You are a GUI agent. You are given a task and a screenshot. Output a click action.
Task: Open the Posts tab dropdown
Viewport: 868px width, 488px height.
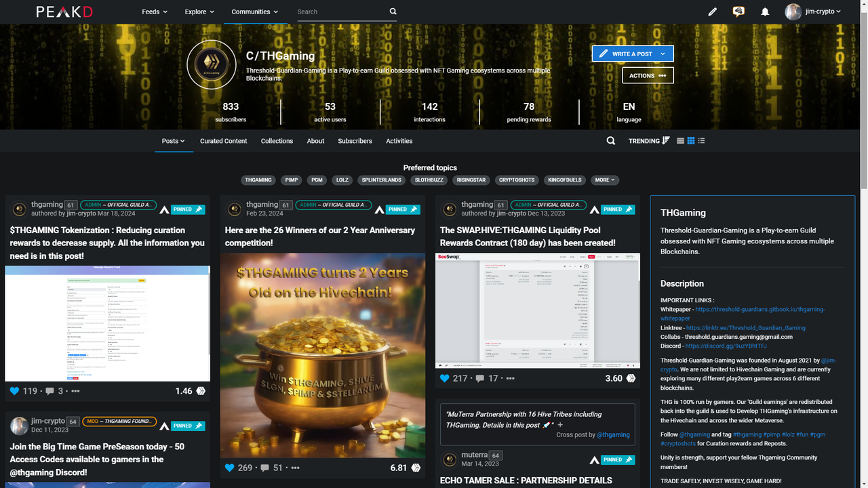pos(174,141)
